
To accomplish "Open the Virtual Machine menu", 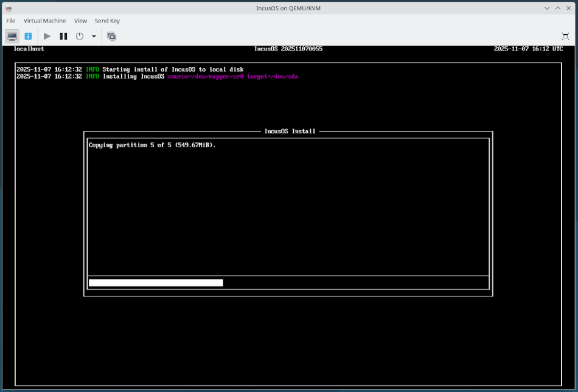I will pos(44,20).
